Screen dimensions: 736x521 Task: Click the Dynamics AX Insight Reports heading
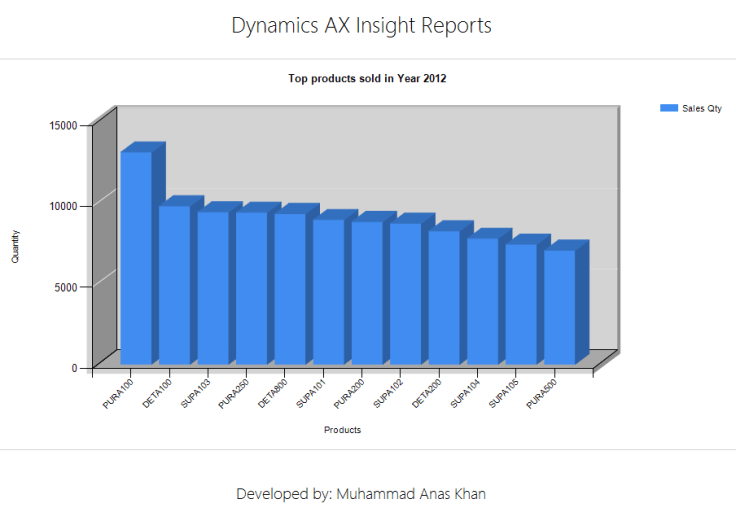pyautogui.click(x=361, y=26)
